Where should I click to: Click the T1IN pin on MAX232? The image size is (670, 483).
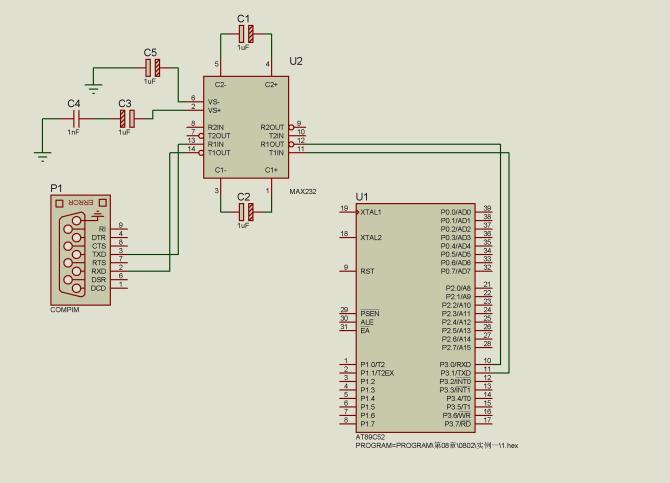click(297, 153)
